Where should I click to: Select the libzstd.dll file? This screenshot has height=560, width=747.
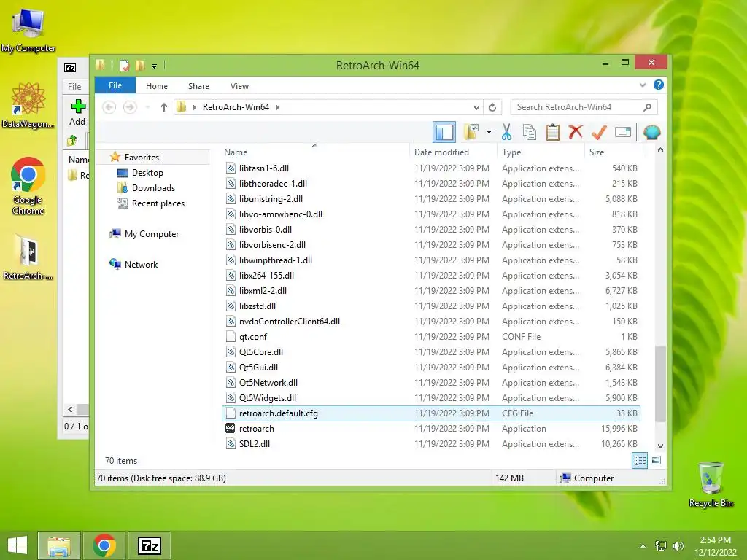pos(431,306)
